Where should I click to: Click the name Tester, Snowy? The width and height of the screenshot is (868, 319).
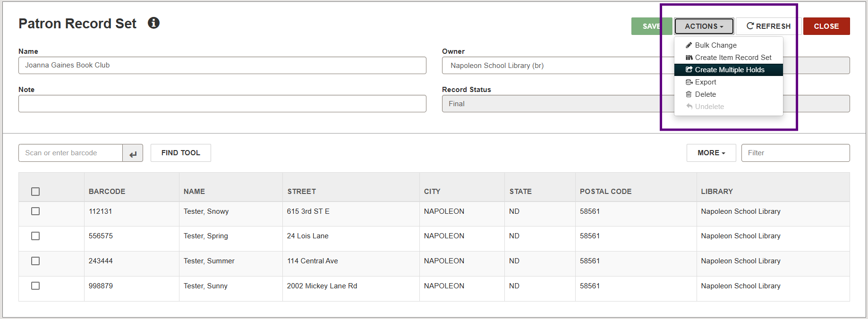click(206, 211)
